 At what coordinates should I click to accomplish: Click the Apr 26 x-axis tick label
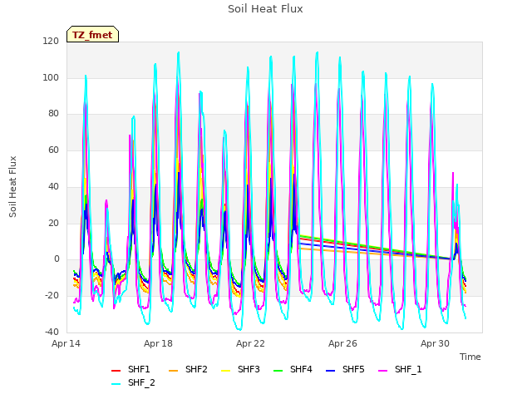point(342,343)
